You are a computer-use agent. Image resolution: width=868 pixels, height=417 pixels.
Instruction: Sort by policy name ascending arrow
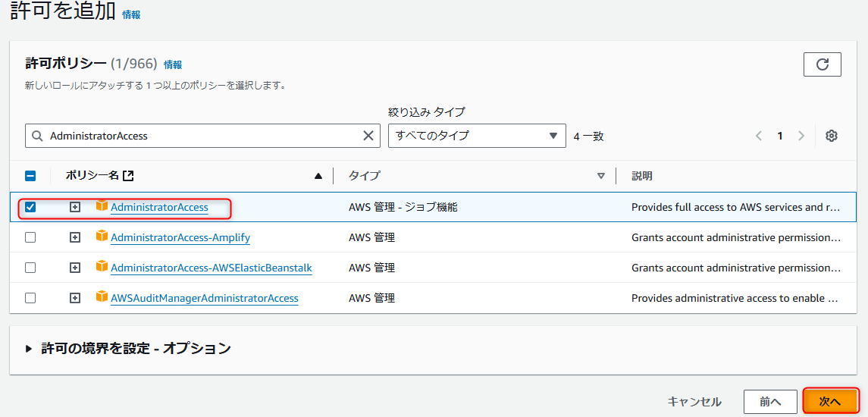(x=318, y=176)
